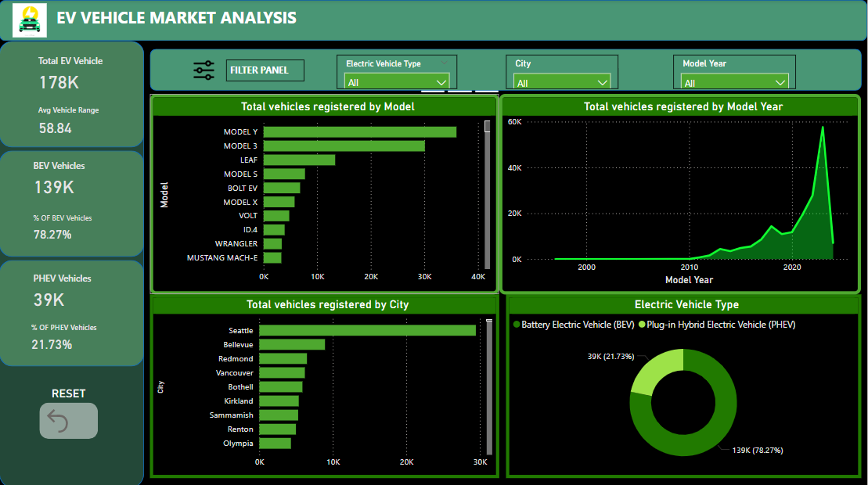Open the Electric Vehicle Type dropdown

(397, 81)
